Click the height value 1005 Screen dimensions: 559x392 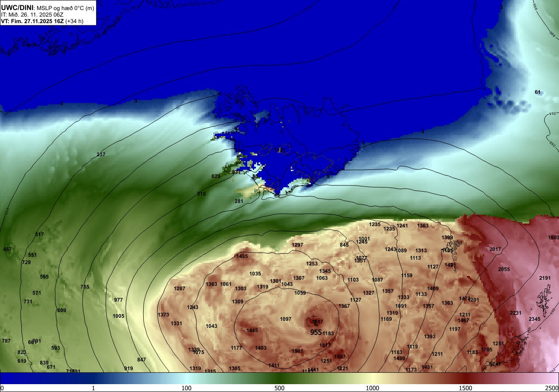click(x=118, y=316)
